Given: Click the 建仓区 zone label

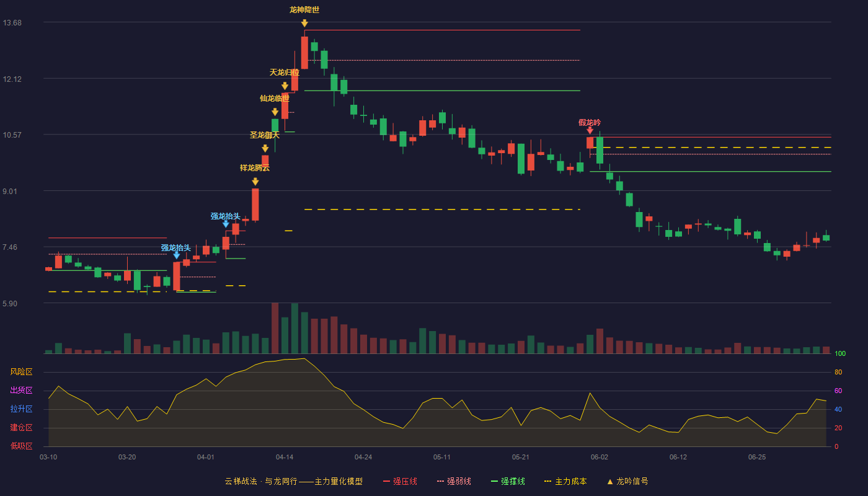Looking at the screenshot, I should [x=21, y=428].
